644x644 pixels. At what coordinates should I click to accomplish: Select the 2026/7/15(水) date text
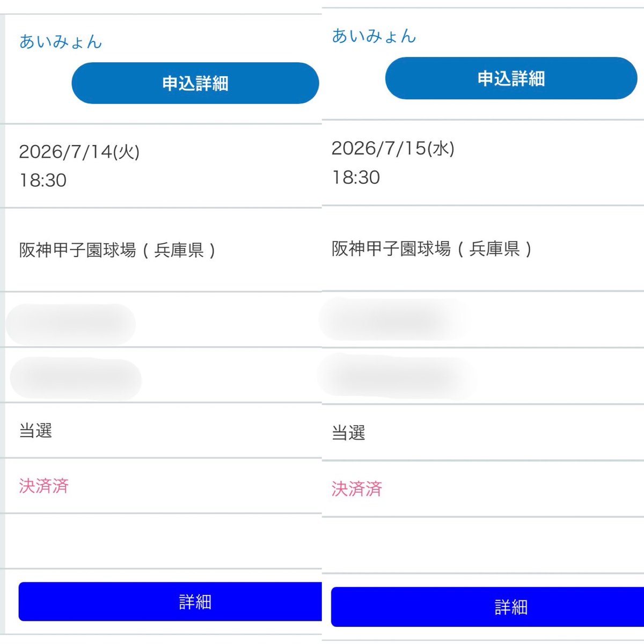click(393, 148)
